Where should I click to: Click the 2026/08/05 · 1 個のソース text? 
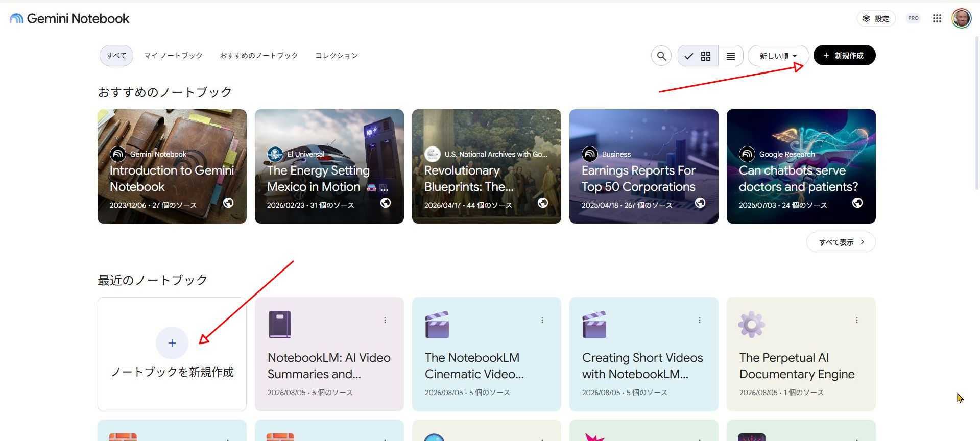pos(781,393)
